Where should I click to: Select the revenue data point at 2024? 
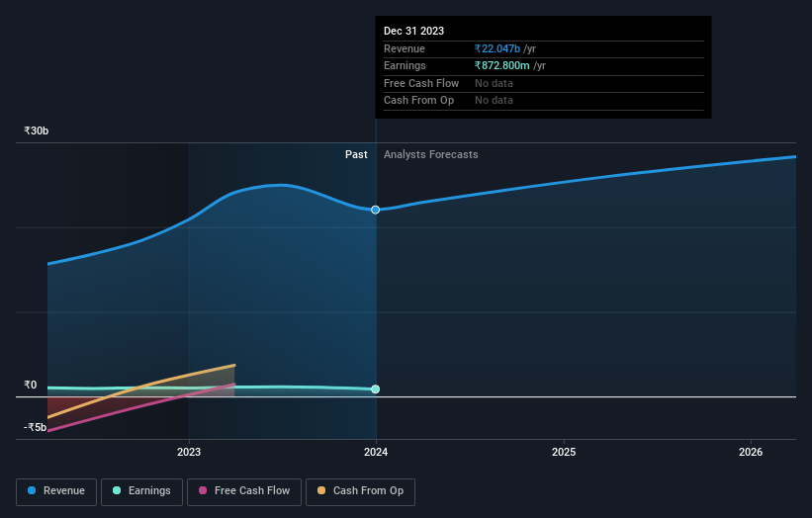[376, 210]
